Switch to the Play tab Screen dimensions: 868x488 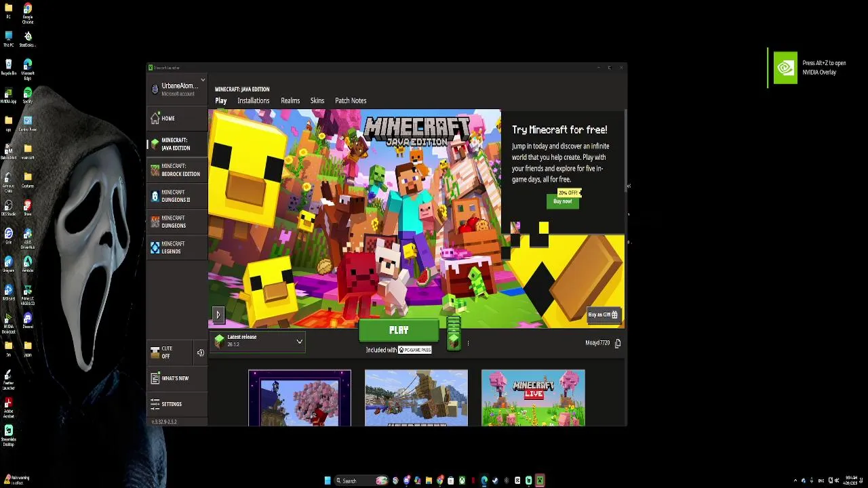[221, 100]
